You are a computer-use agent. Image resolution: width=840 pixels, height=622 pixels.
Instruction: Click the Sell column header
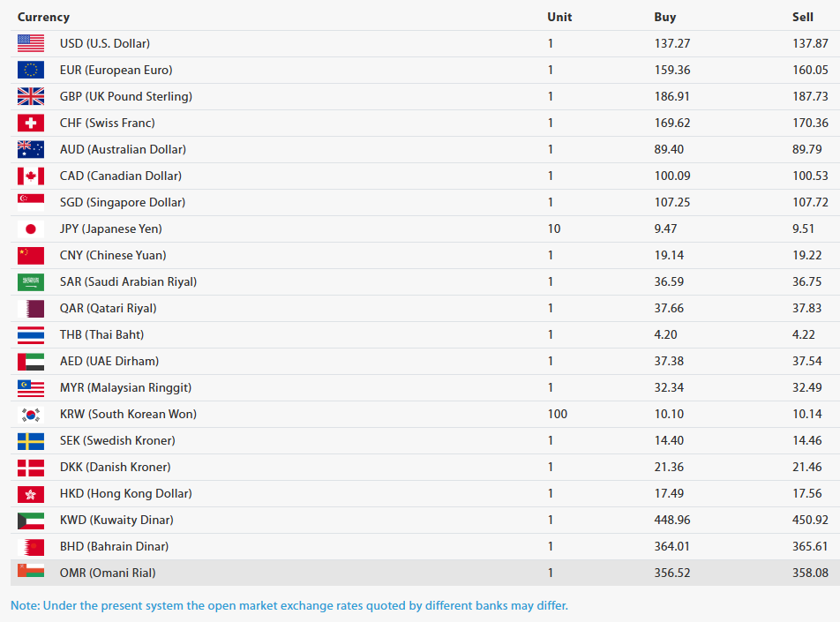click(803, 17)
